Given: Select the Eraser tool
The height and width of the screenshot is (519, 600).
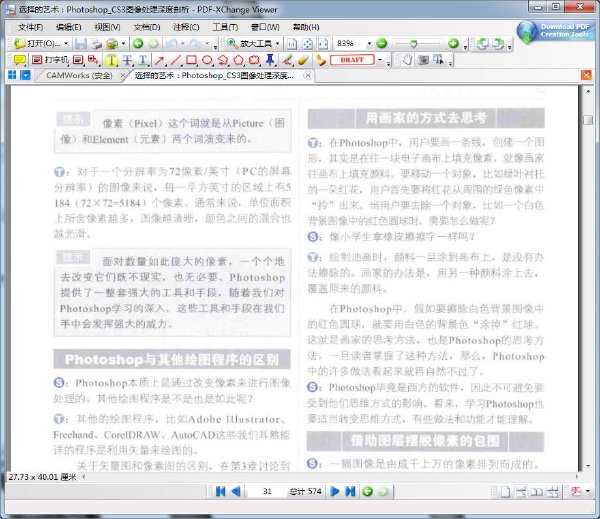Looking at the screenshot, I should (303, 60).
